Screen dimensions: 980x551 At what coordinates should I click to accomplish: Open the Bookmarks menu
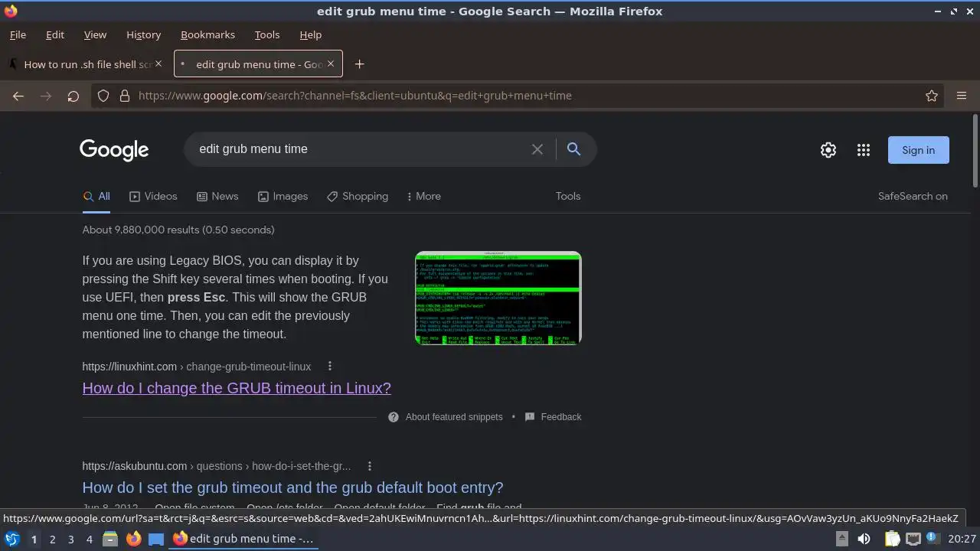(207, 34)
